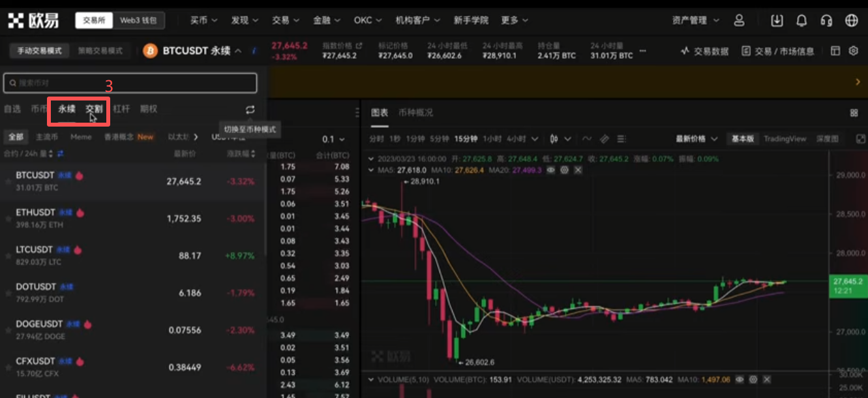Open the indicators line icon in chart toolbar
Image resolution: width=868 pixels, height=398 pixels.
tap(587, 139)
